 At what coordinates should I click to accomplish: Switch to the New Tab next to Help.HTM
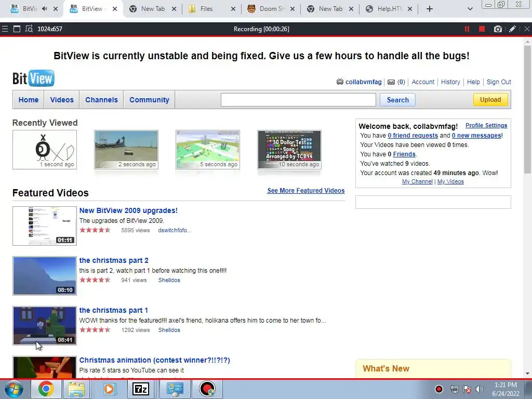pyautogui.click(x=330, y=9)
